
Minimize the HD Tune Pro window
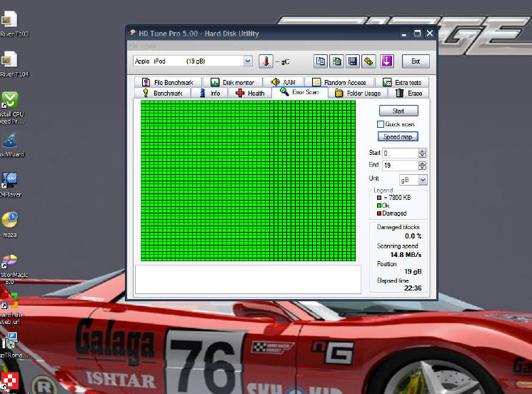[403, 34]
